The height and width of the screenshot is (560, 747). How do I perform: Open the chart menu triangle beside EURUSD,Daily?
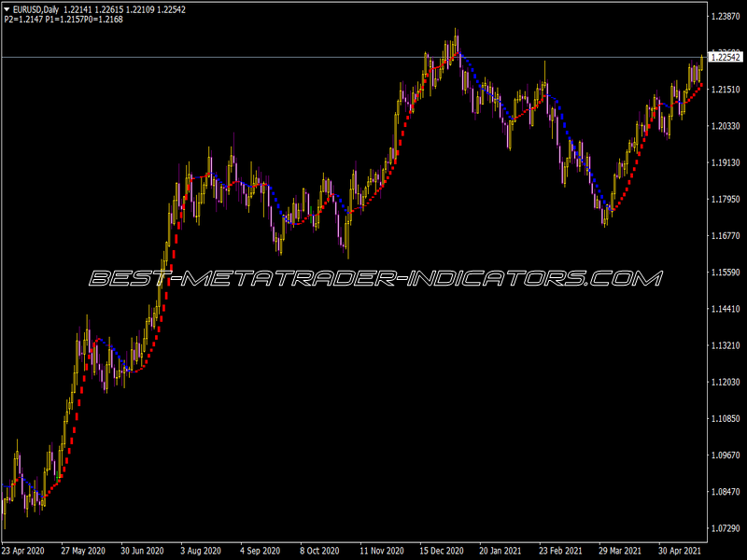point(7,9)
